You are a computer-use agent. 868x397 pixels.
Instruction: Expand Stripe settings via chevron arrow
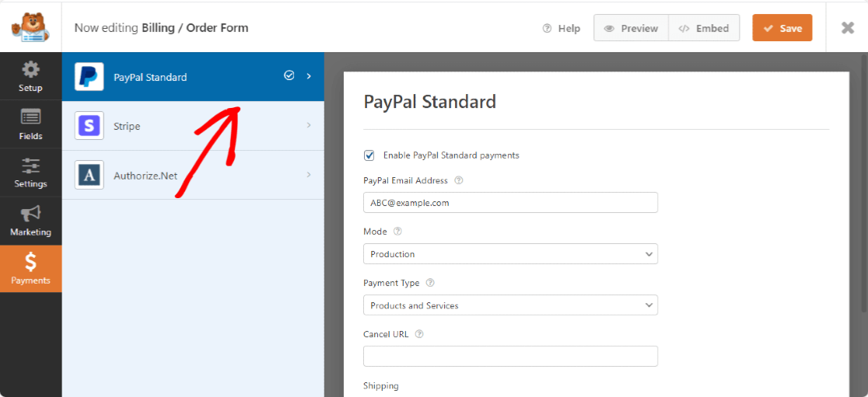[309, 126]
